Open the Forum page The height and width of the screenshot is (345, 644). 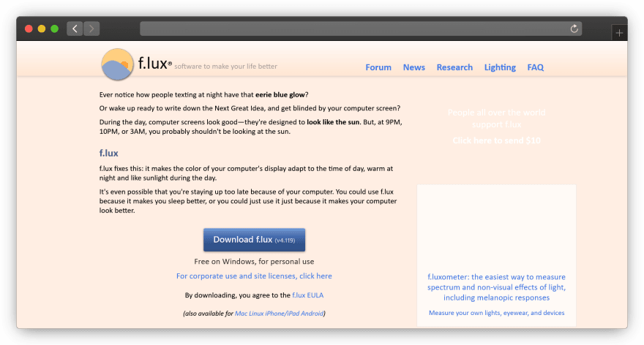click(x=378, y=67)
